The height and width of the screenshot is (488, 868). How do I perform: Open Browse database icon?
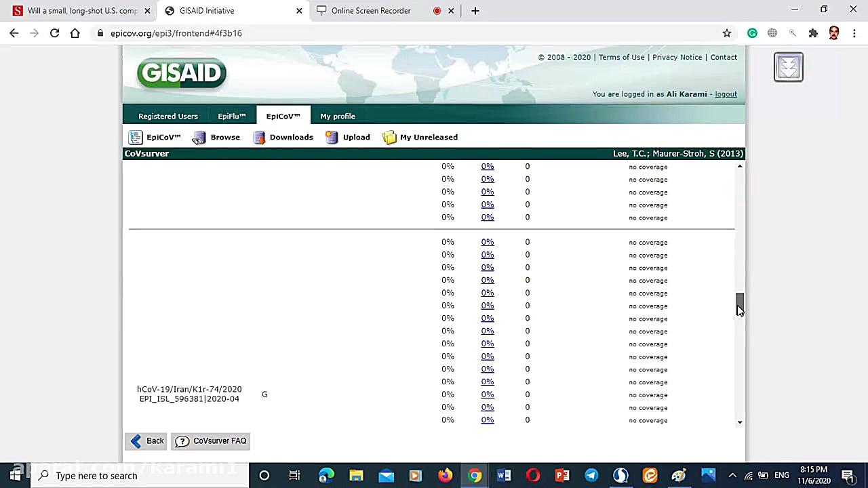tap(199, 138)
